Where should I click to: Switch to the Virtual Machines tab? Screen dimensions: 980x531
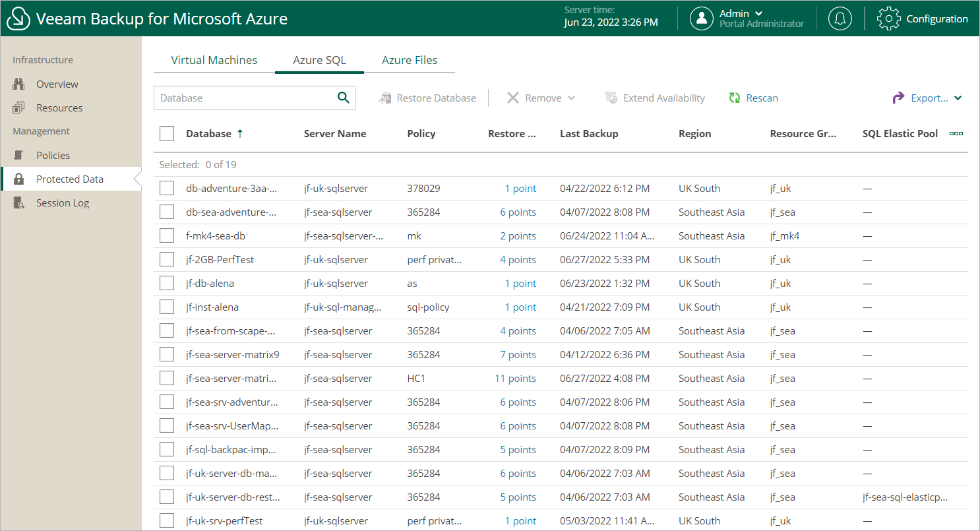pos(214,60)
